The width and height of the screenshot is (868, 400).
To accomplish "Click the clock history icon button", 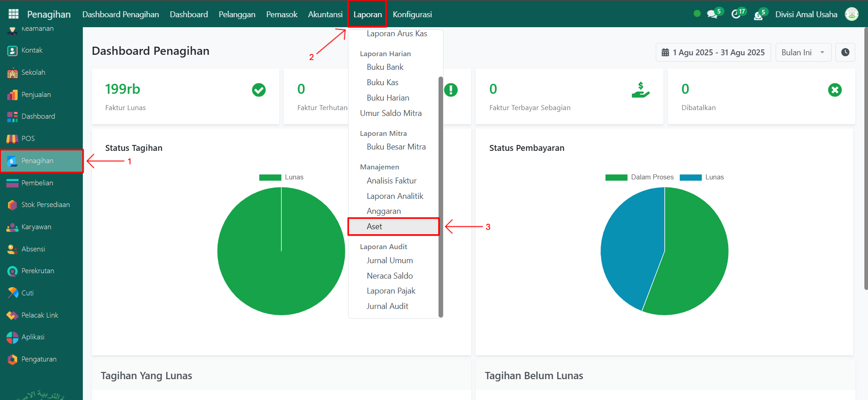I will pyautogui.click(x=845, y=53).
